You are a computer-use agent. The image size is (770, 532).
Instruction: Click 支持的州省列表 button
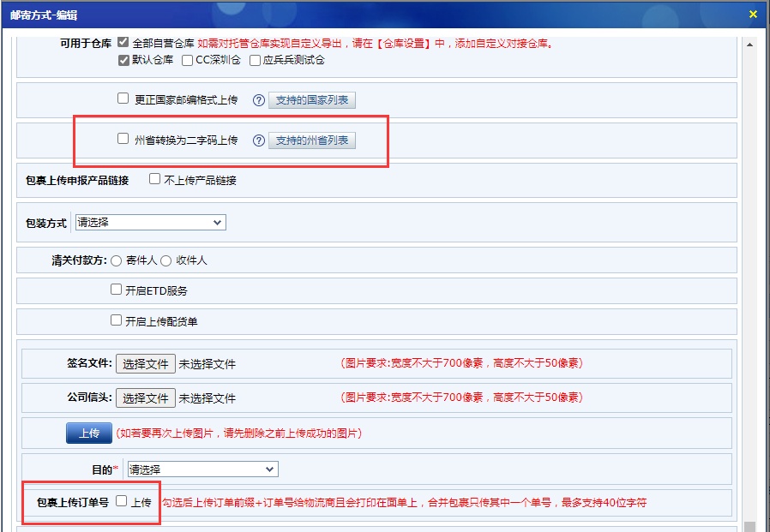312,140
